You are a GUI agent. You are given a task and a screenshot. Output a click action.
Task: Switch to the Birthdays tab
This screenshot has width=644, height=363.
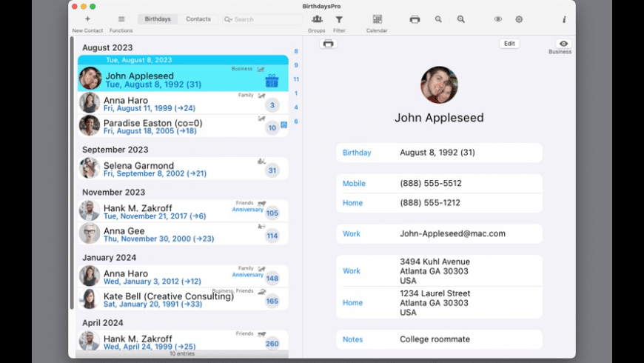coord(158,19)
